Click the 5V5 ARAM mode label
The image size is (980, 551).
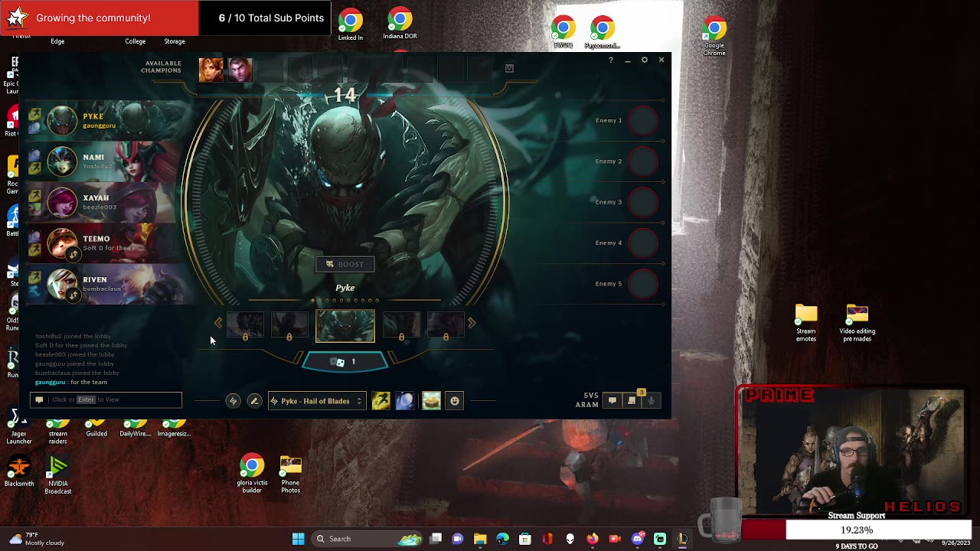(x=587, y=400)
